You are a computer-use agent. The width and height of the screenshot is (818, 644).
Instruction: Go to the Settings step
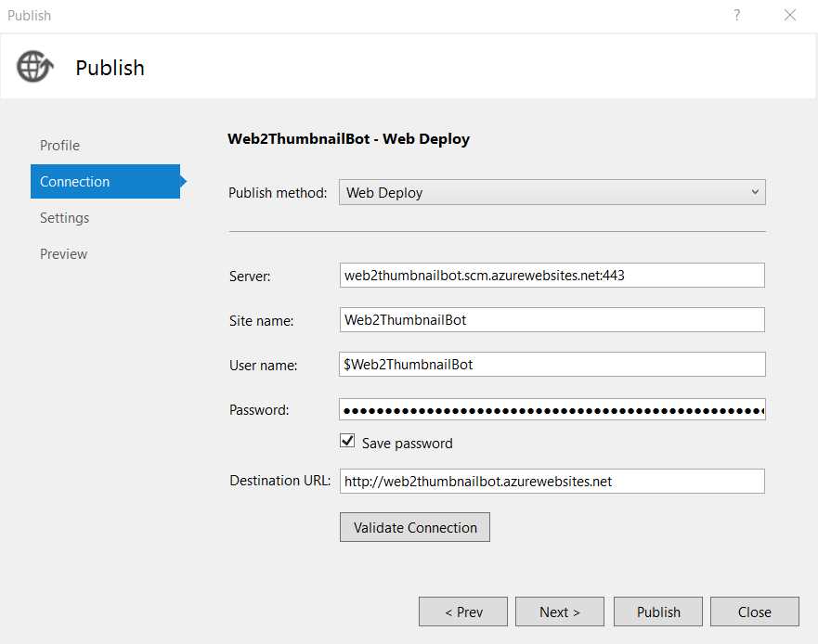coord(64,217)
